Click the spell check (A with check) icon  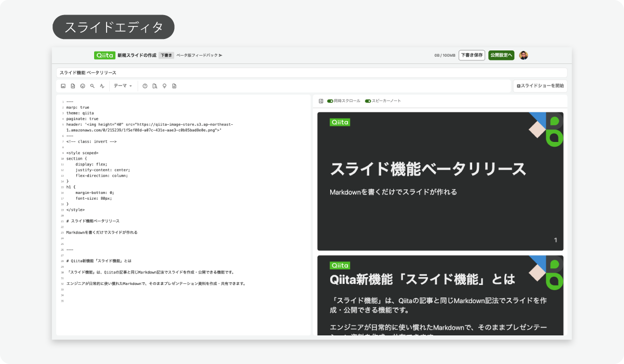tap(102, 86)
